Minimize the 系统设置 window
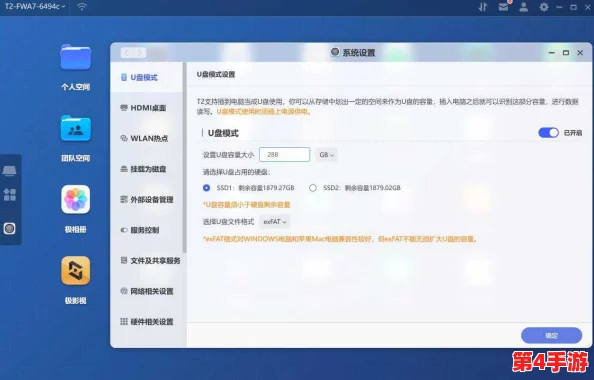Viewport: 594px width, 380px height. (552, 53)
